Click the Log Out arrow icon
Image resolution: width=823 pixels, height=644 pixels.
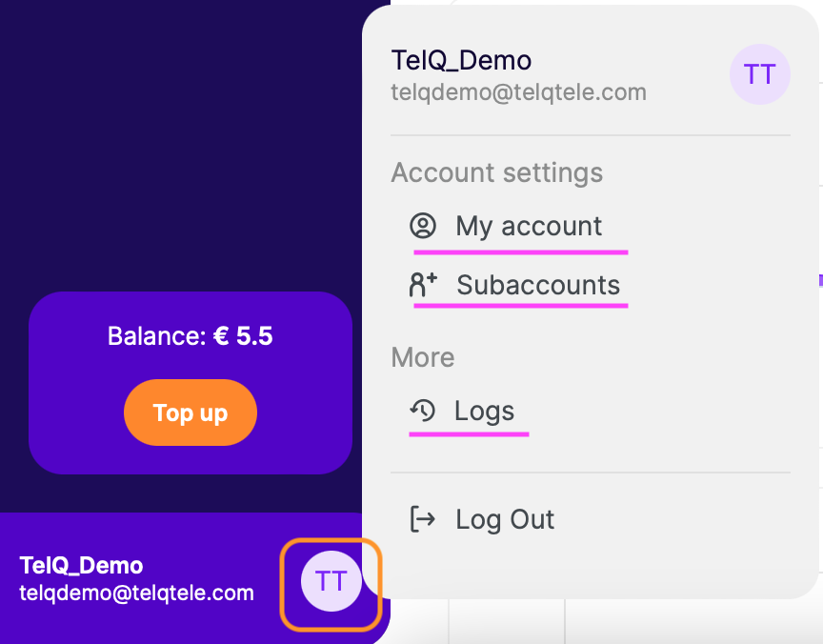pos(422,519)
